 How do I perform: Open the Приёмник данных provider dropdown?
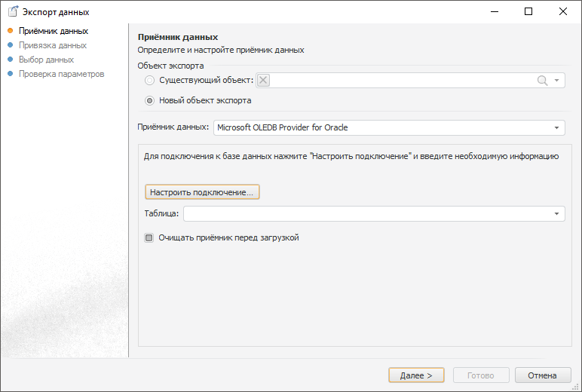(x=557, y=127)
